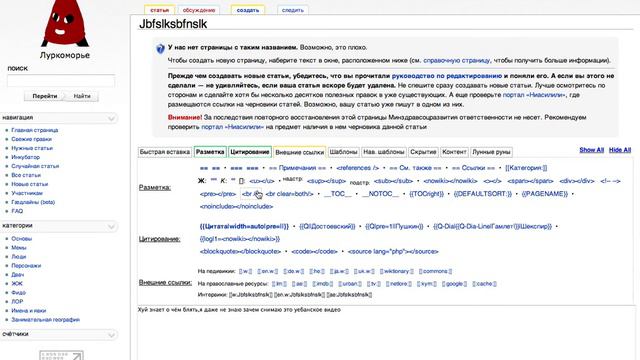Insert the __NOTOC__ magic word
This screenshot has height=360, width=640.
tap(380, 194)
